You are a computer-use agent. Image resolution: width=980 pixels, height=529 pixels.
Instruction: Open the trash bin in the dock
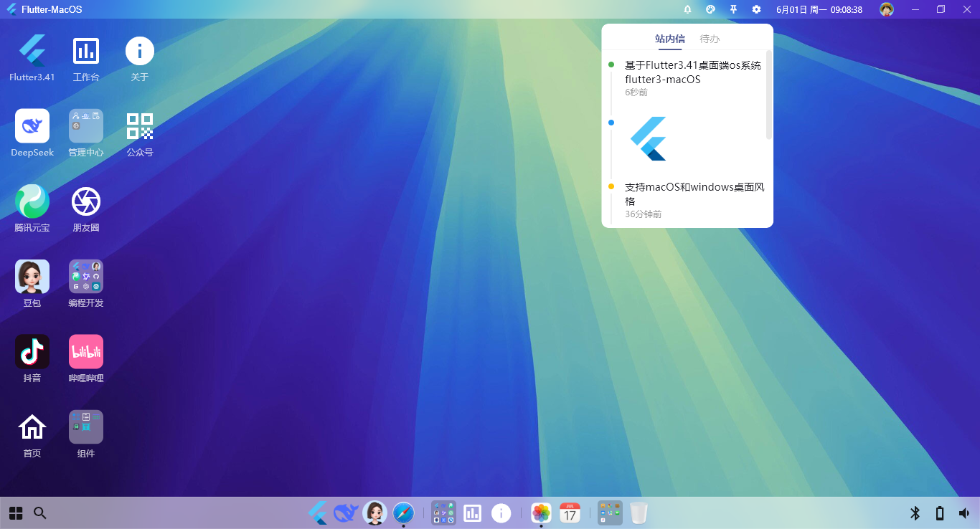coord(639,513)
